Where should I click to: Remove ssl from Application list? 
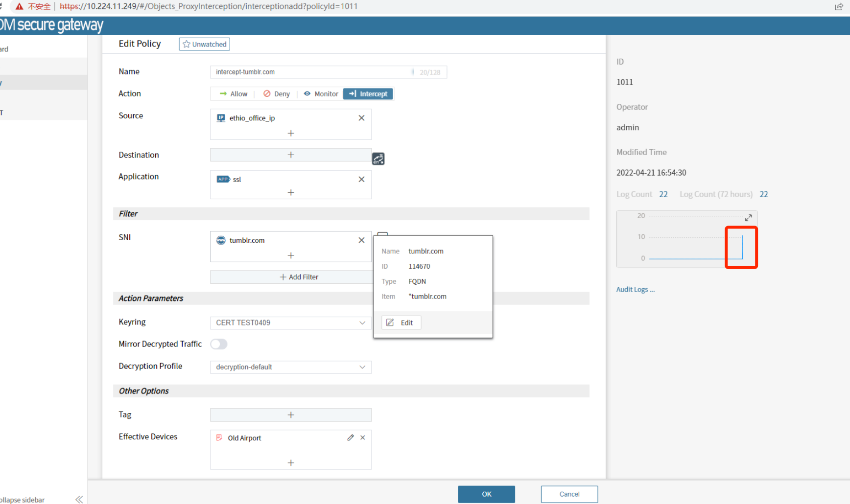[361, 180]
